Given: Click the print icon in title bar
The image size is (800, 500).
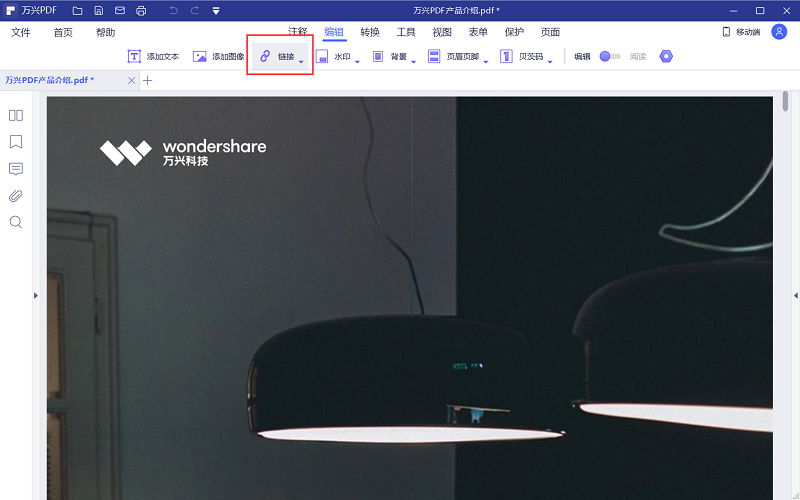Looking at the screenshot, I should (x=141, y=10).
